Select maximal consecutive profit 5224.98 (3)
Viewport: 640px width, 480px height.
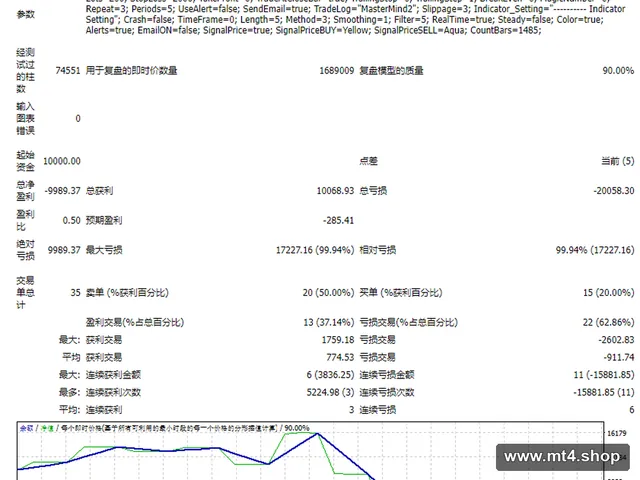[x=330, y=392]
